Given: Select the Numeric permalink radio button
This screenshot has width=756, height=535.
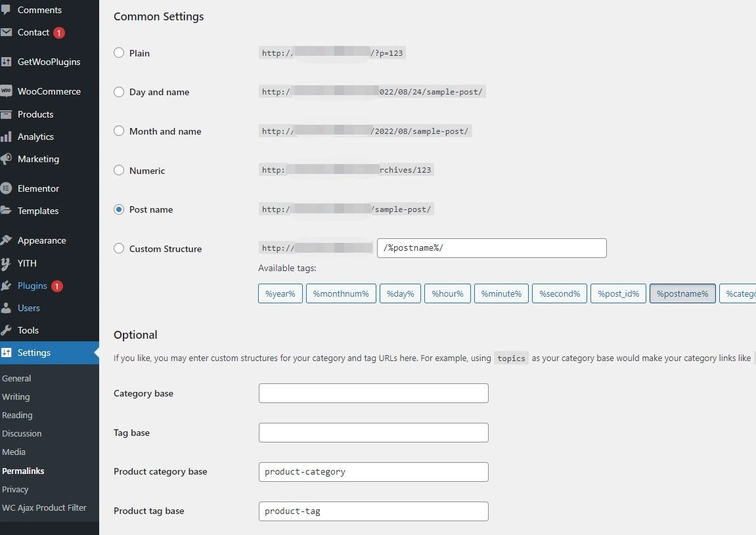Looking at the screenshot, I should coord(119,170).
